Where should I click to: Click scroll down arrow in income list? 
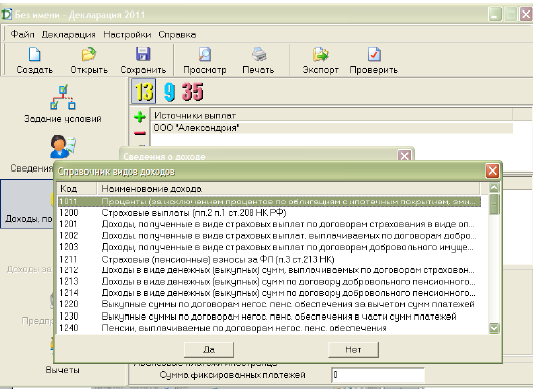point(494,328)
